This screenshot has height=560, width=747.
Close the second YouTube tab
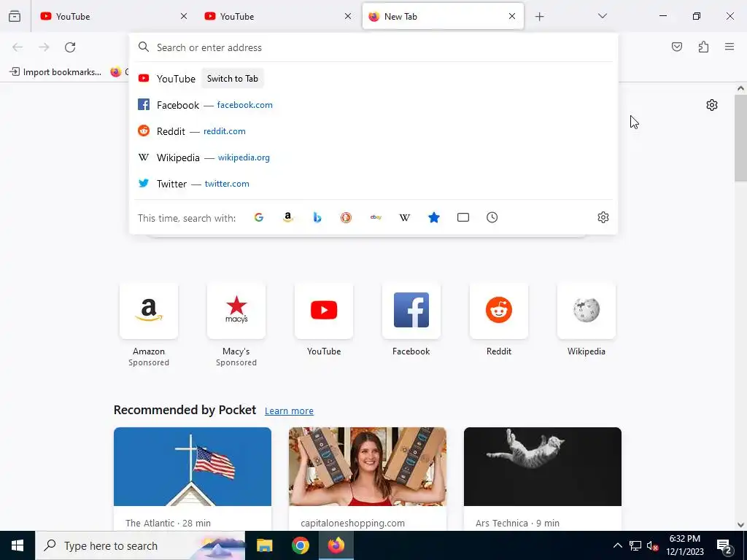(348, 16)
